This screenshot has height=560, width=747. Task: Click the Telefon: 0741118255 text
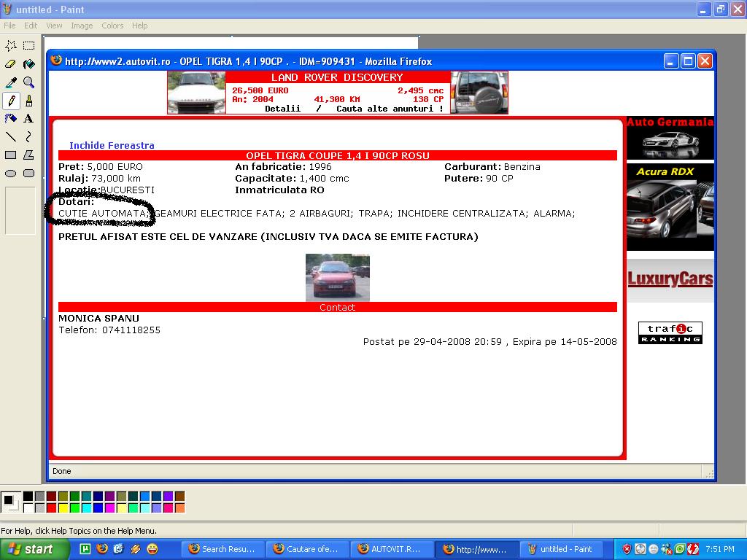pyautogui.click(x=109, y=330)
